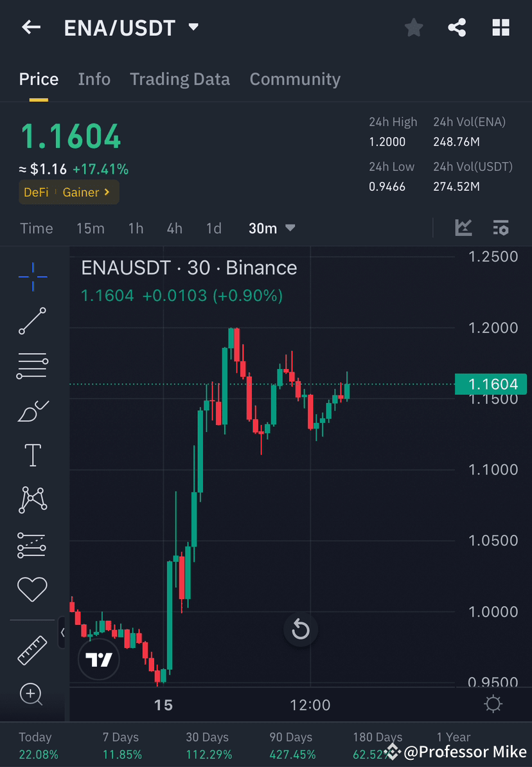The image size is (532, 767).
Task: Tap the 24h Low value 0.9466
Action: tap(387, 186)
